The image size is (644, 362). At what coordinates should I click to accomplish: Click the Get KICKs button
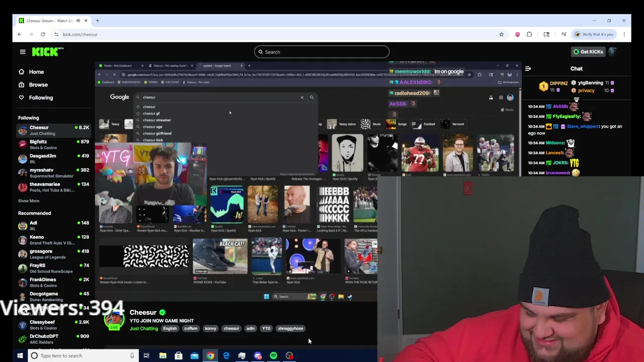[x=588, y=52]
